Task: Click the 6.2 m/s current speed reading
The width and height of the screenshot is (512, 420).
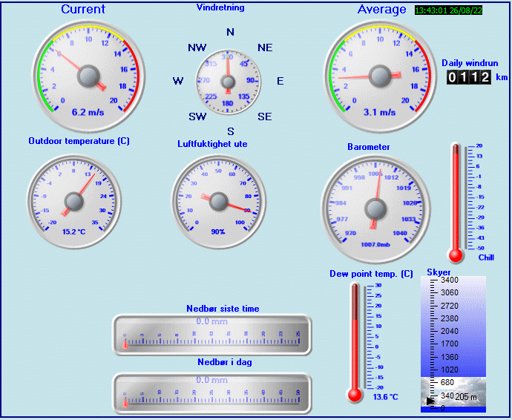Action: pos(88,113)
